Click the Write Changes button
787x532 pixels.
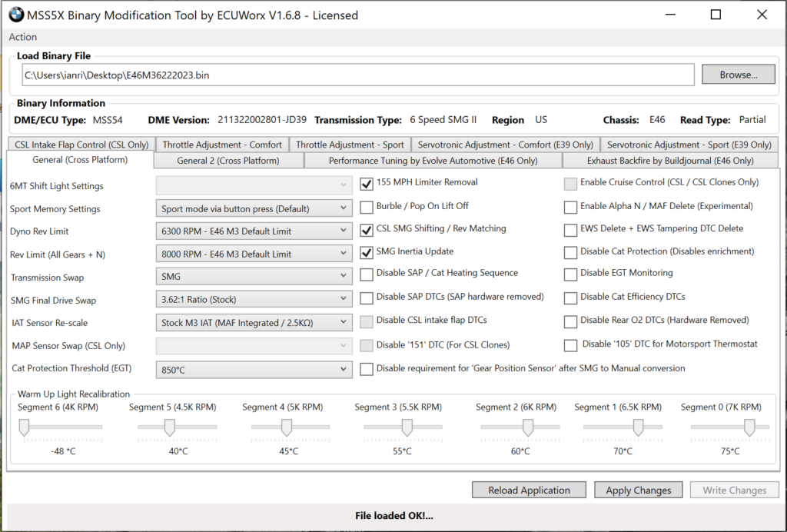click(x=734, y=490)
